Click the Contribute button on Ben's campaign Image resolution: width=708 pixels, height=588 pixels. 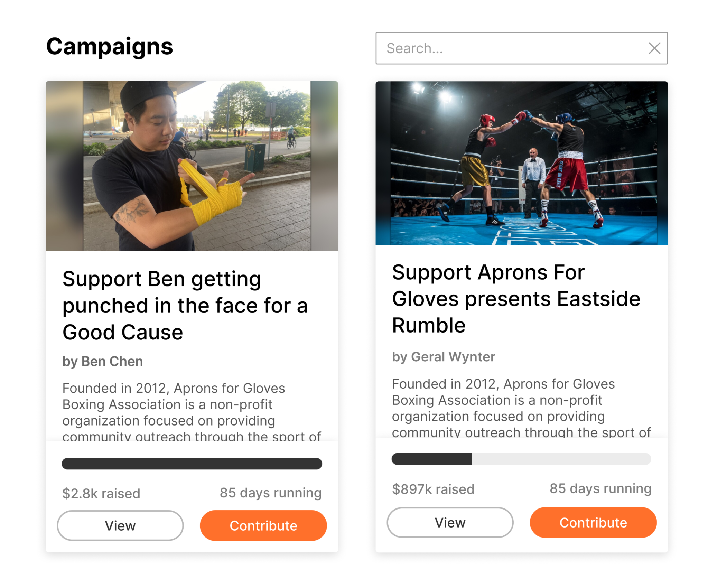(x=263, y=525)
